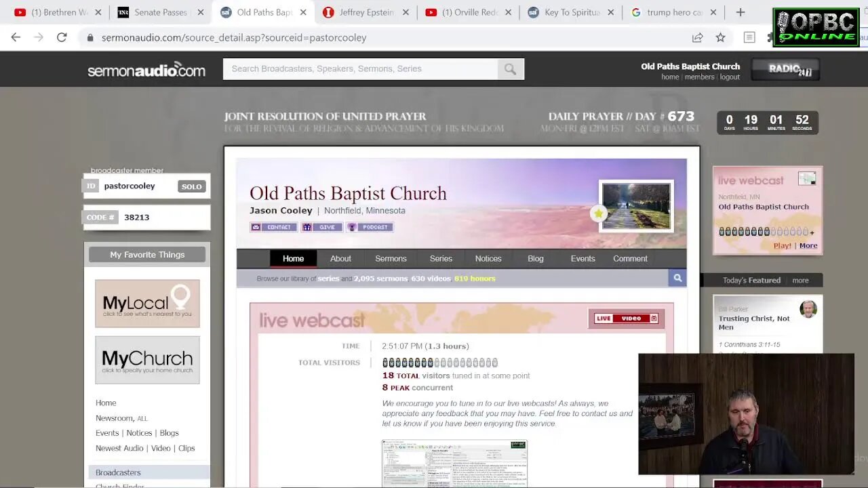
Task: Click the logout link
Action: [x=730, y=77]
